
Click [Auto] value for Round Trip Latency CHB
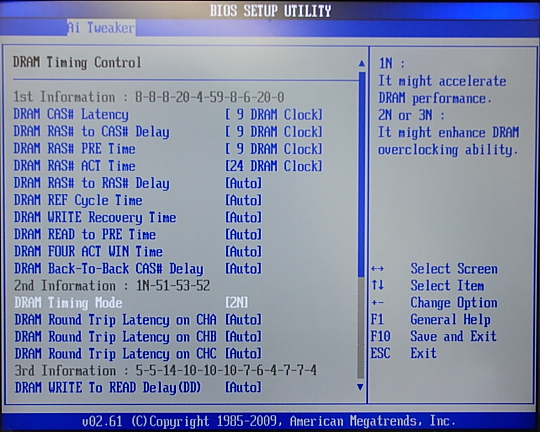click(243, 337)
